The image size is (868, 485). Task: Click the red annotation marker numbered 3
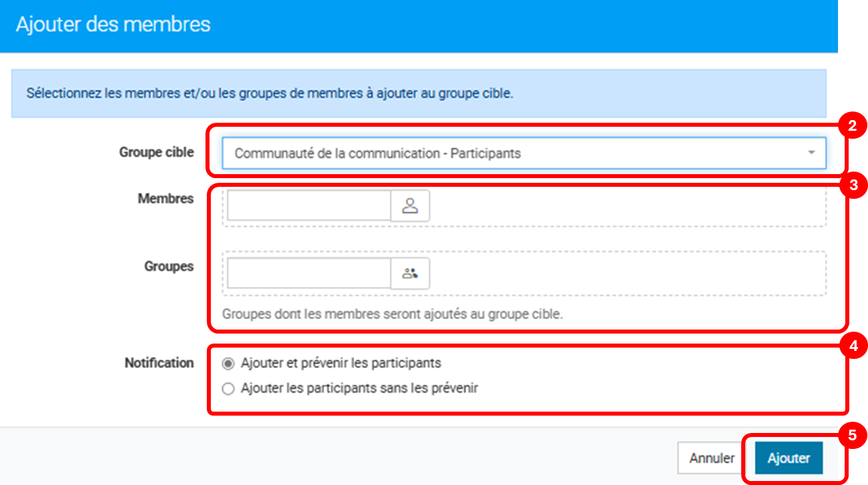pyautogui.click(x=852, y=185)
